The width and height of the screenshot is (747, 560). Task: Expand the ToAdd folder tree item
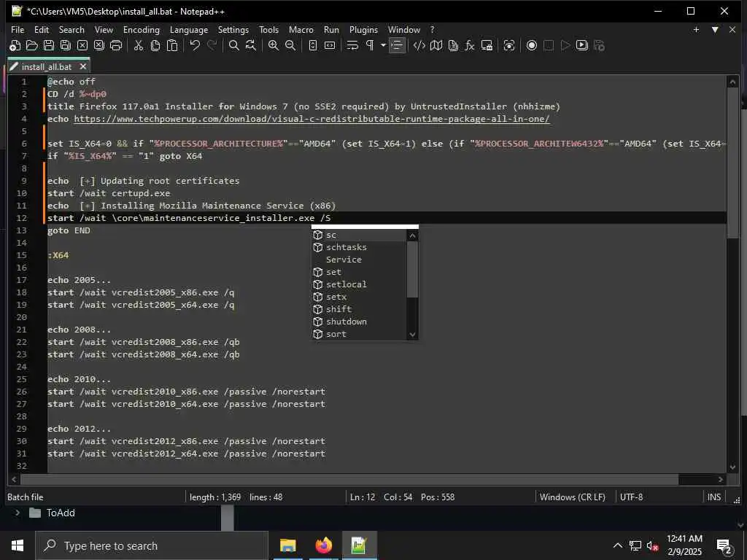point(18,513)
